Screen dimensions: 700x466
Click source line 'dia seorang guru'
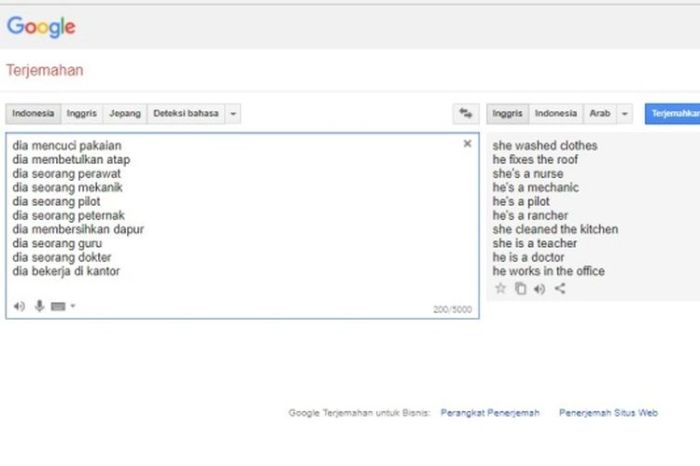click(57, 243)
